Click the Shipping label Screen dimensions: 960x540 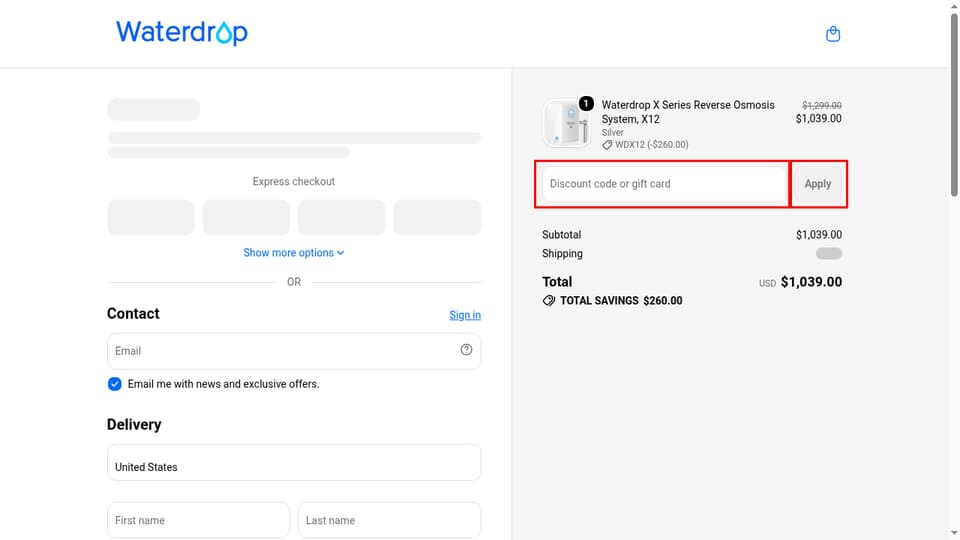(x=562, y=253)
